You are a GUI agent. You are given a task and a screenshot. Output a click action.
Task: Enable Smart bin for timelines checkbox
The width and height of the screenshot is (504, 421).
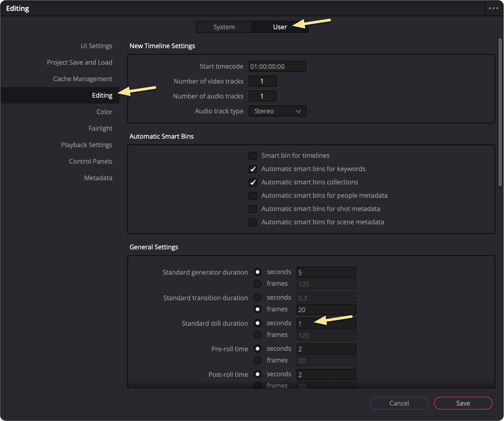[253, 156]
